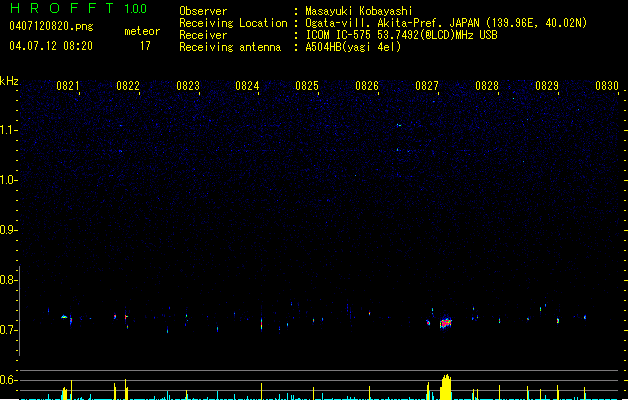Click the 'Observer' label
Viewport: 629px width, 400px height.
203,11
